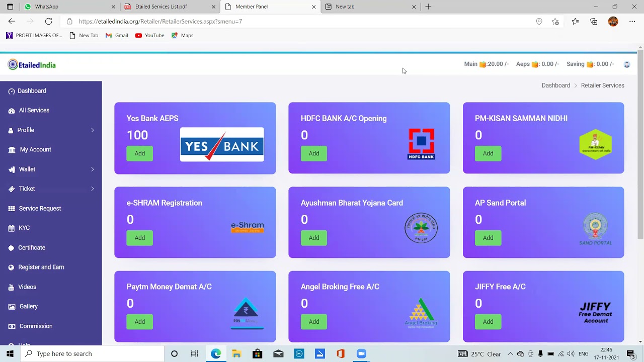Open the notification center icon
This screenshot has width=644, height=362.
tap(630, 353)
